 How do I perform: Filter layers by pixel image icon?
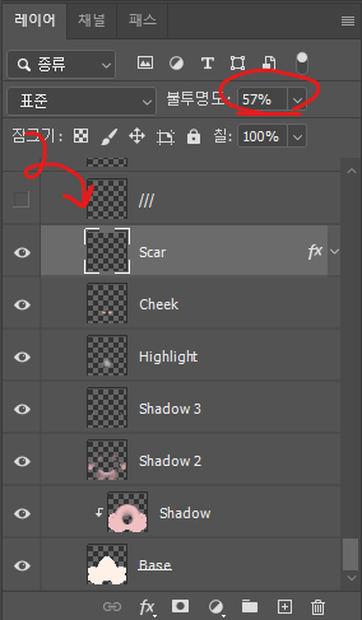[x=145, y=63]
